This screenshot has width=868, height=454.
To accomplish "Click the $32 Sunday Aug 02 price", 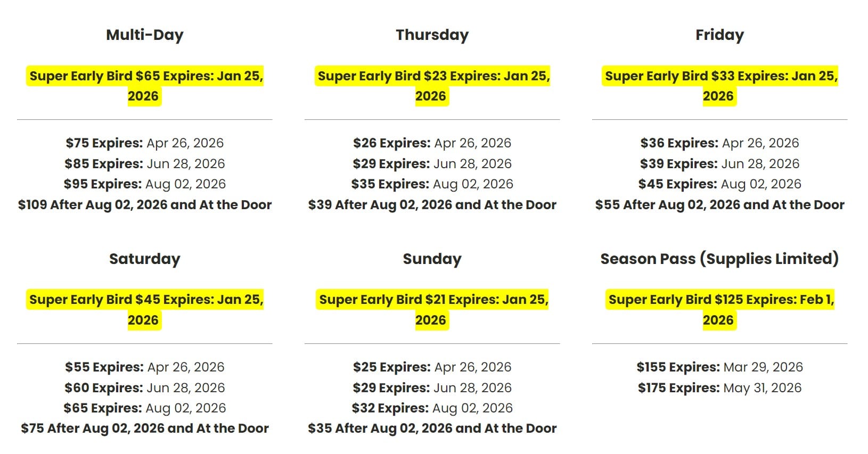I will [432, 408].
